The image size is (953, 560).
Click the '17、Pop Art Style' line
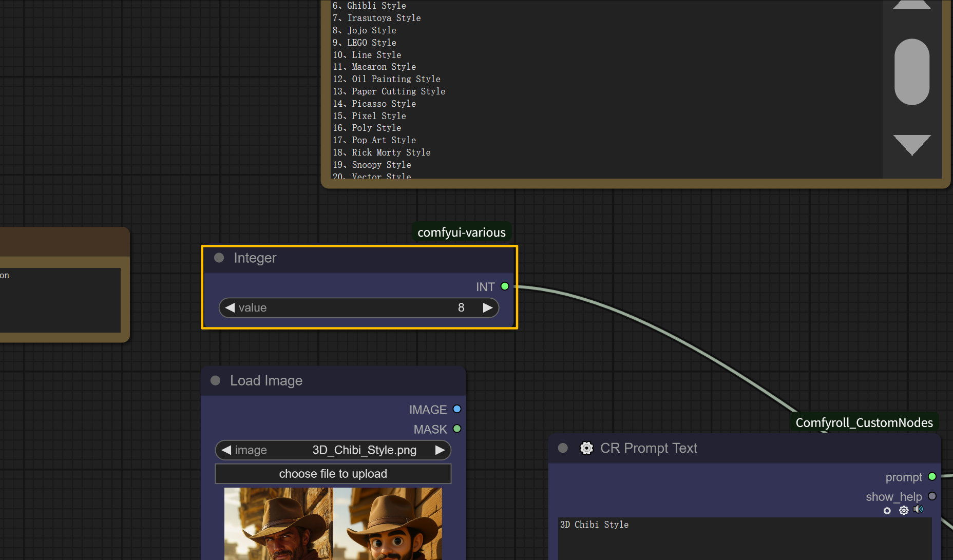374,140
